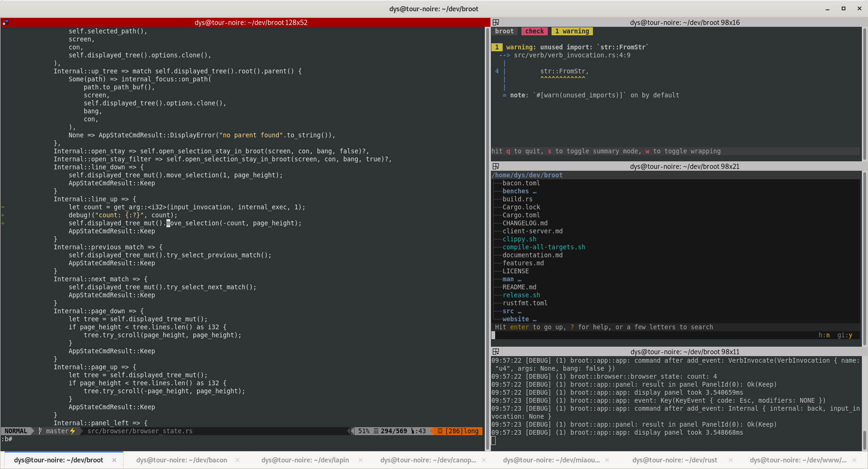
Task: Select LICENSE in the broot tree
Action: (516, 271)
